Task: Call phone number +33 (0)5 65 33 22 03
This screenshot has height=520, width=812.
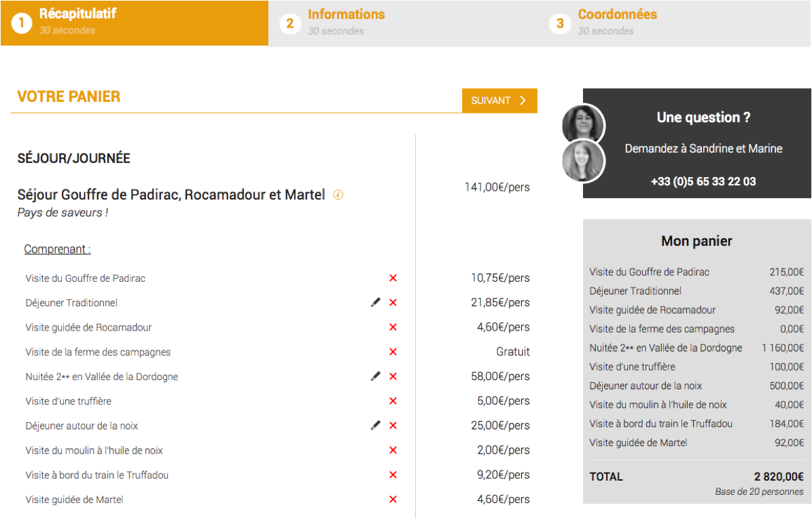Action: pyautogui.click(x=703, y=182)
